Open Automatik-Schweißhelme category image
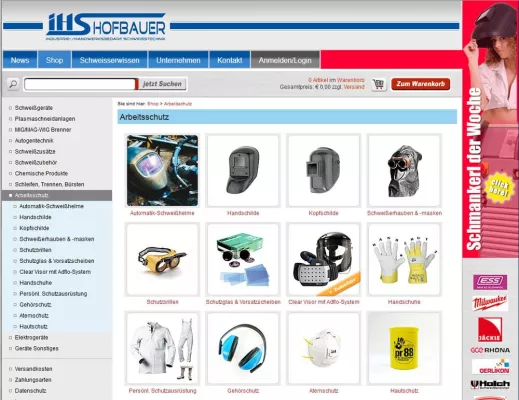Screen dimensions: 519x400 [x=162, y=170]
